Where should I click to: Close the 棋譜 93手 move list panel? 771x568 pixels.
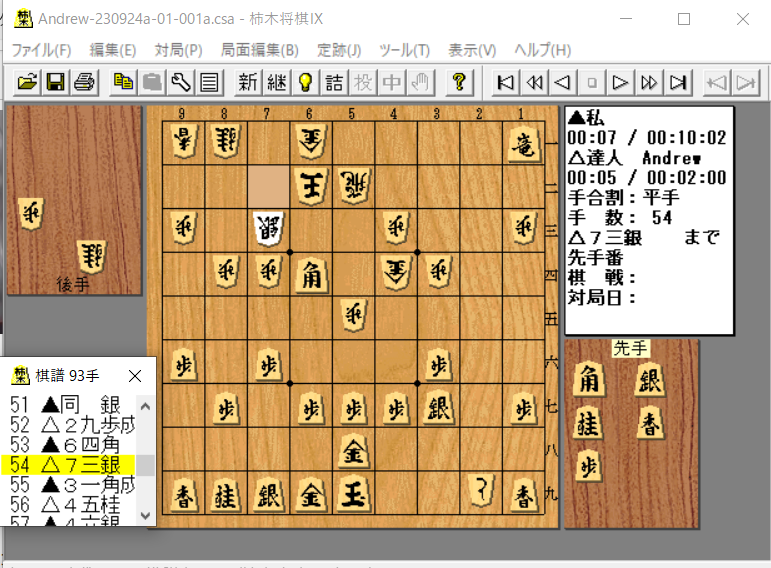coord(136,376)
